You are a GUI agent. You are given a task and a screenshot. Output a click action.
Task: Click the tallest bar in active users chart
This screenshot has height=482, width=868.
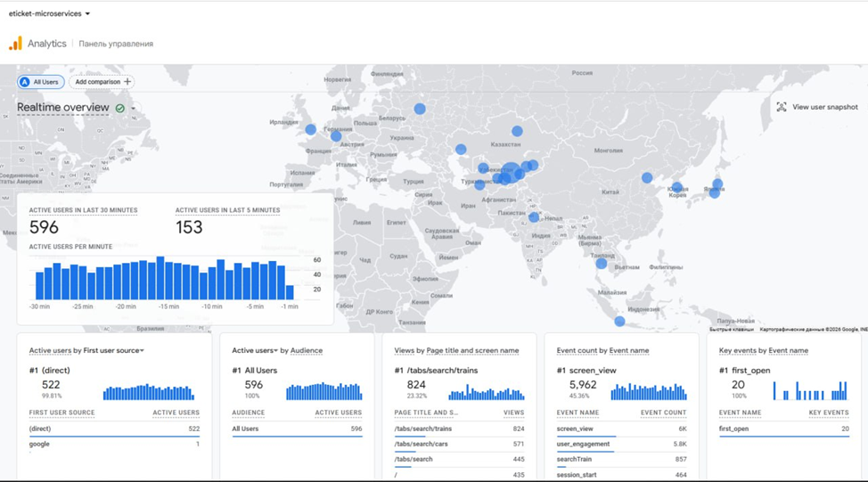(160, 278)
